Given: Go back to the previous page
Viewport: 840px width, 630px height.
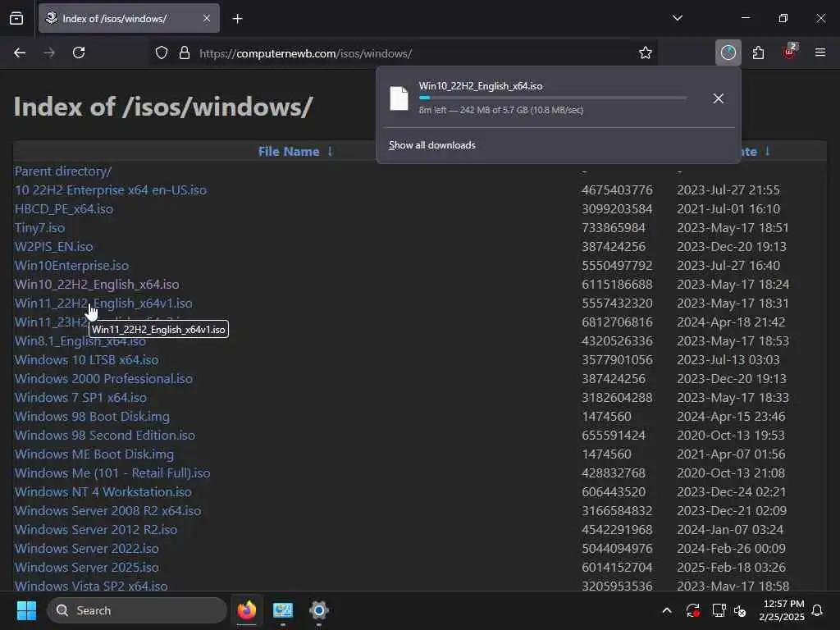Looking at the screenshot, I should click(x=20, y=53).
